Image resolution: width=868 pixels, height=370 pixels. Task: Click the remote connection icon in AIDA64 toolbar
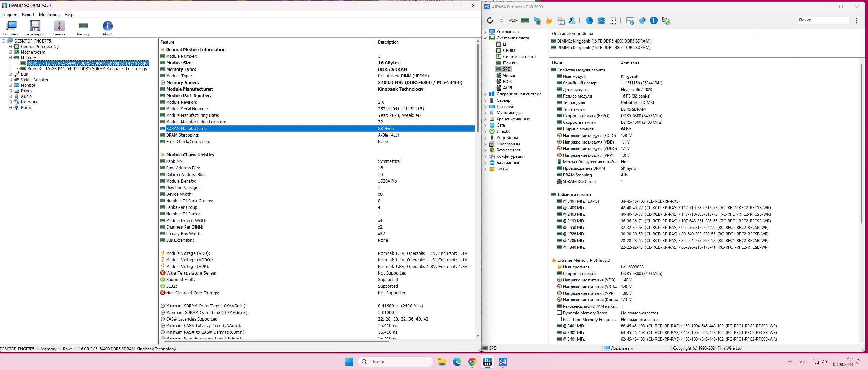(x=666, y=20)
